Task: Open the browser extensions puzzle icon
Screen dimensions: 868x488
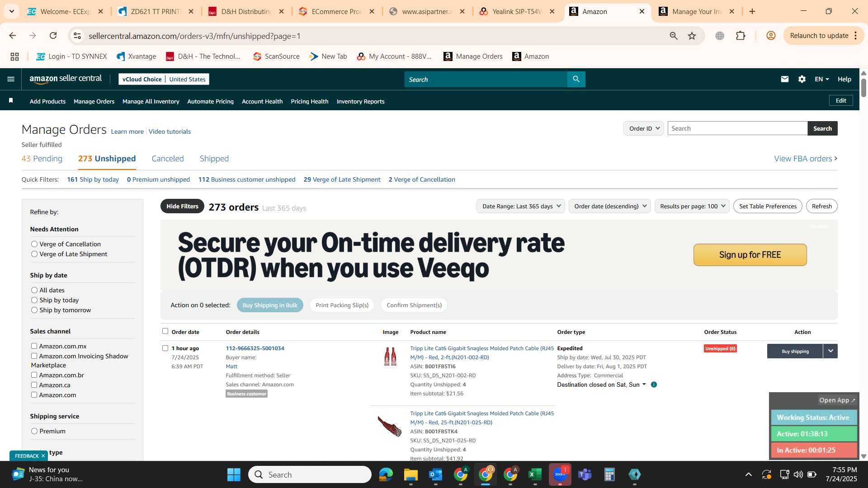Action: point(741,36)
